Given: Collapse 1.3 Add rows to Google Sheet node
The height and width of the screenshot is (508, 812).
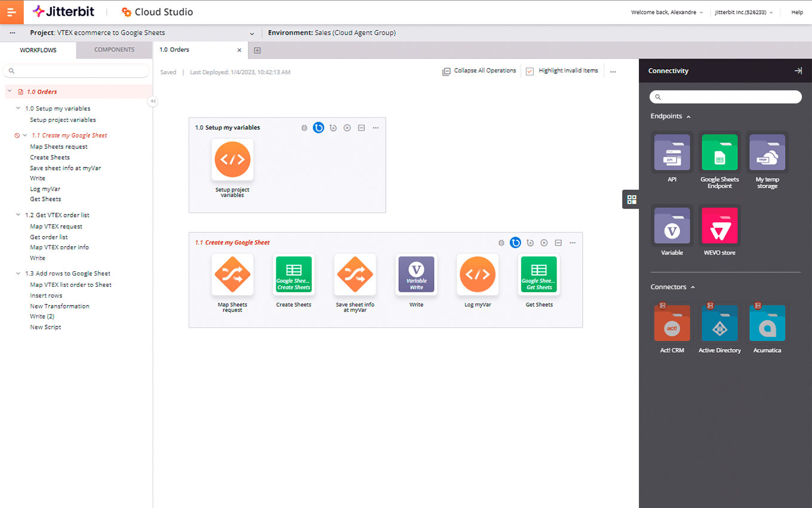Looking at the screenshot, I should (19, 273).
